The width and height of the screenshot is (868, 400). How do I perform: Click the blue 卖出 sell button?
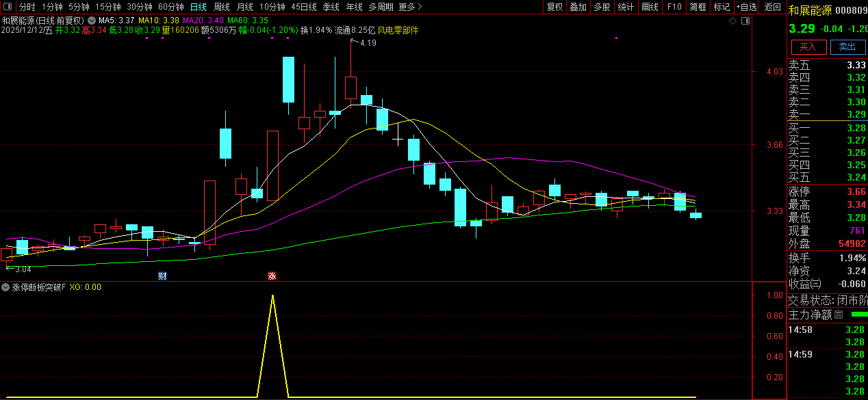pos(847,46)
